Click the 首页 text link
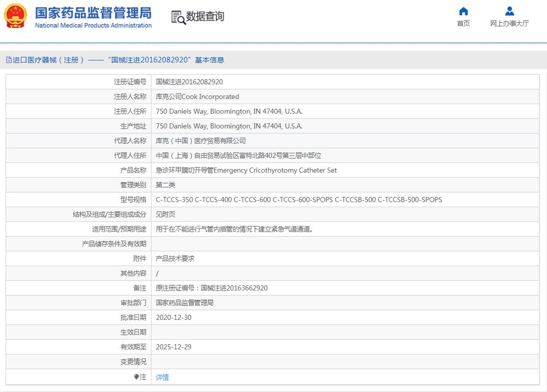This screenshot has width=547, height=392. pyautogui.click(x=463, y=23)
